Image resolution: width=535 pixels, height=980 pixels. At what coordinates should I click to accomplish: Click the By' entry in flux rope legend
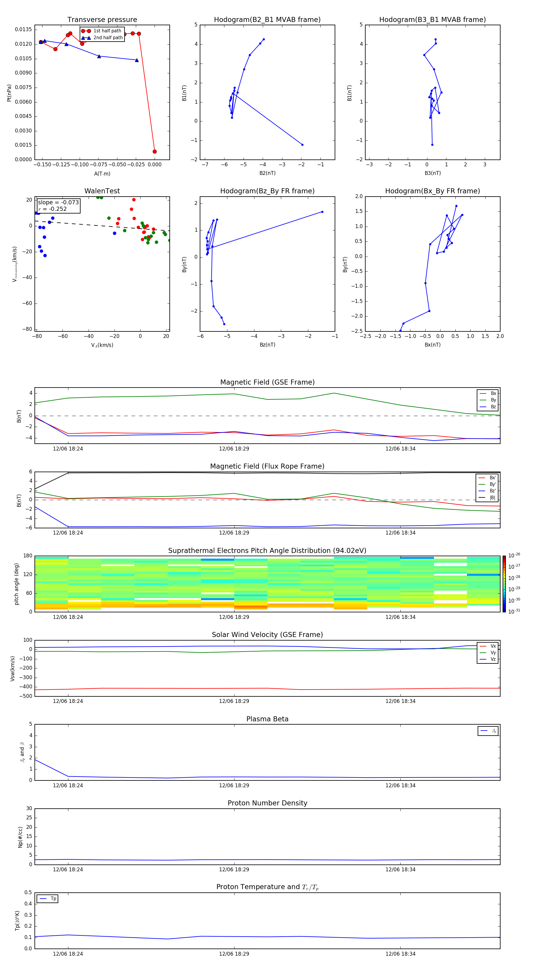[x=487, y=484]
